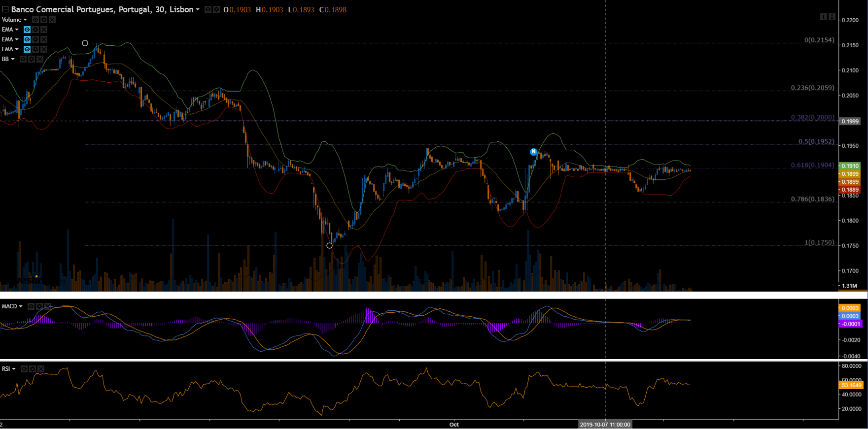Collapse the legend using the minus box
Screen dimensions: 868x429
[5, 9]
